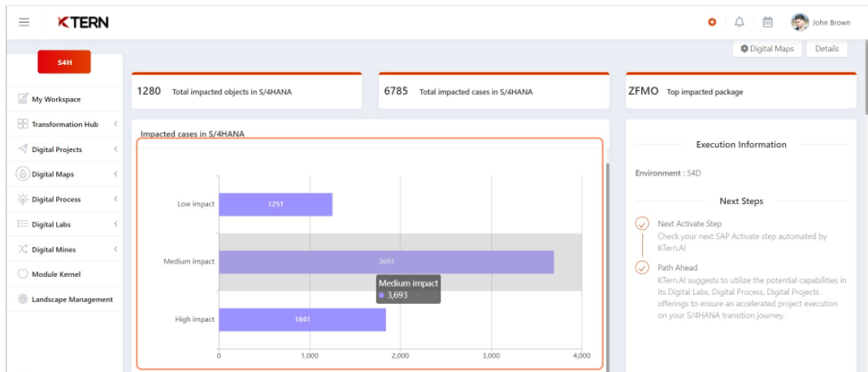Screen dimensions: 868x372
Task: Expand the Digital Mines chevron
Action: [115, 249]
